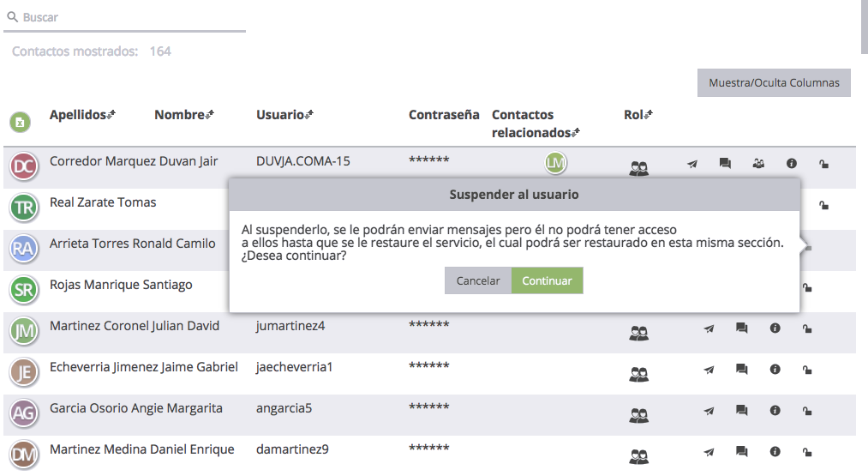This screenshot has width=868, height=476.
Task: View info icon for Echeverria Jimenez Jaime Gabriel
Action: [775, 370]
